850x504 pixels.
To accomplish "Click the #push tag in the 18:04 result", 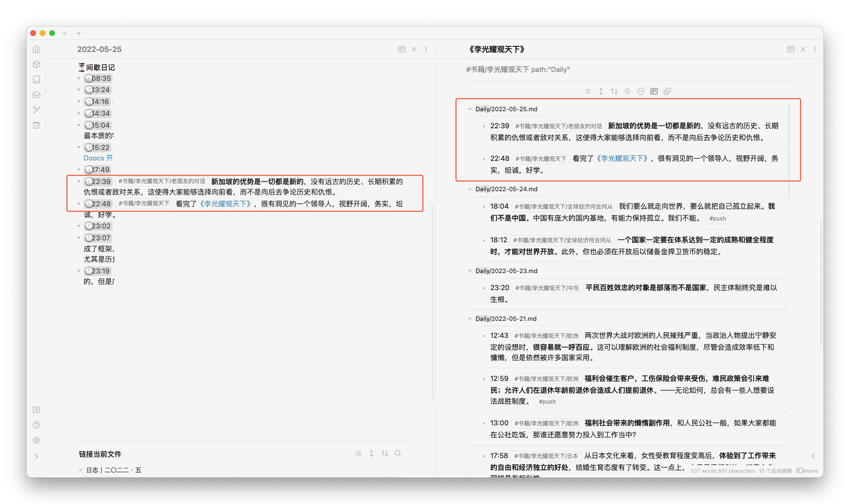I will point(717,219).
